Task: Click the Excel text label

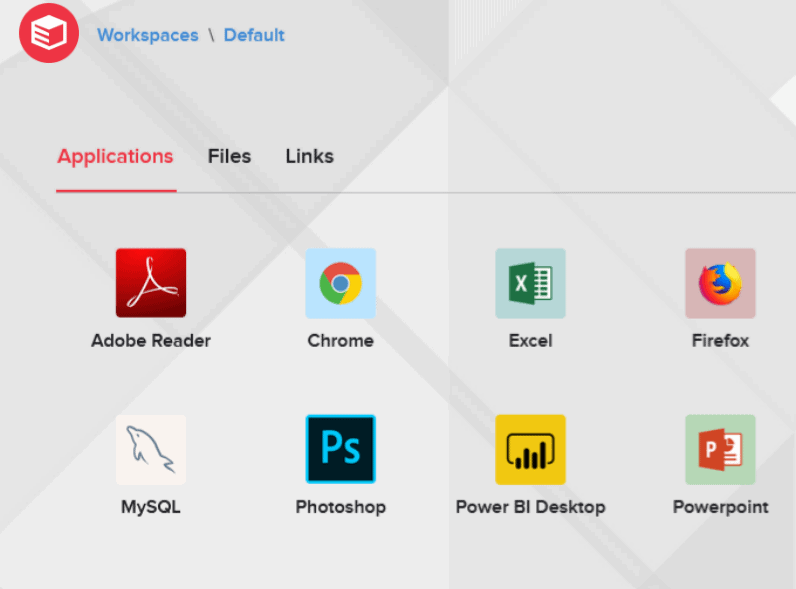Action: click(x=530, y=341)
